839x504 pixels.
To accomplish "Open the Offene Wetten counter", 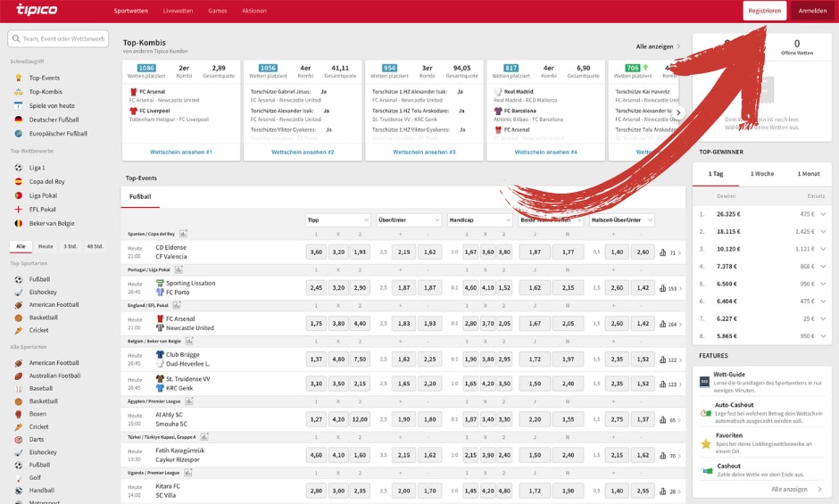I will point(797,47).
